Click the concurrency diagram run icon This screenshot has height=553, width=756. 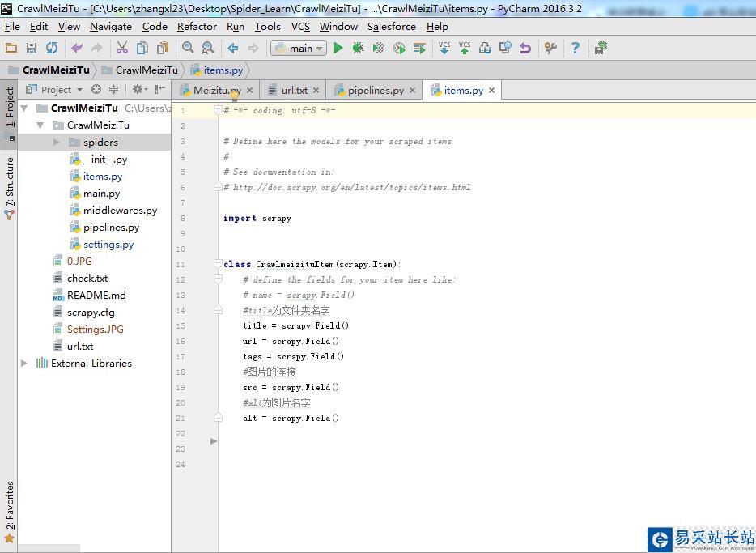419,48
